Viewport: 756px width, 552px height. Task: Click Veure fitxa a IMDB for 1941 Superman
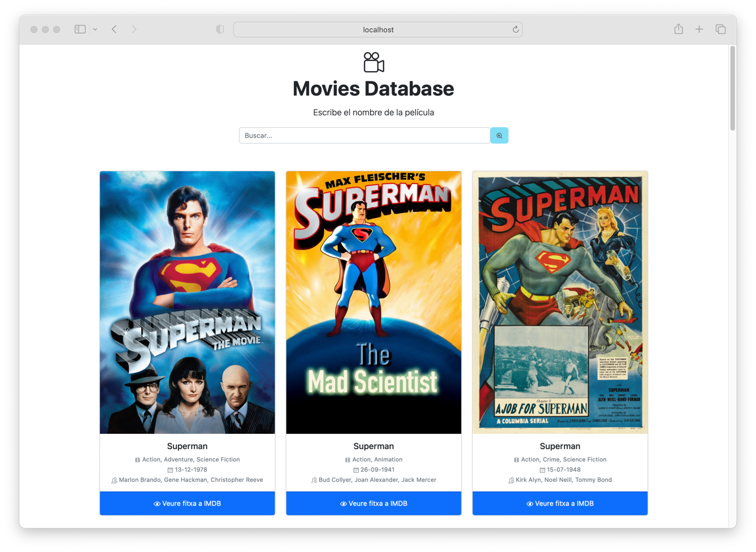pyautogui.click(x=373, y=503)
